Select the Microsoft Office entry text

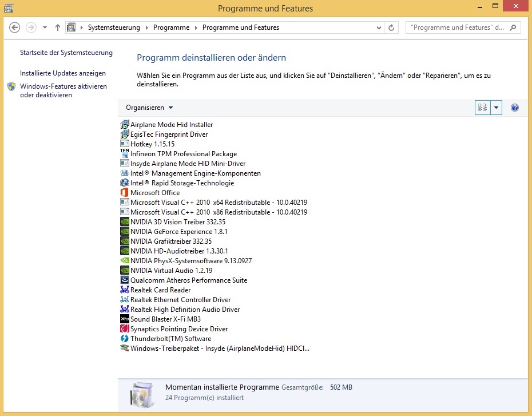pyautogui.click(x=155, y=193)
